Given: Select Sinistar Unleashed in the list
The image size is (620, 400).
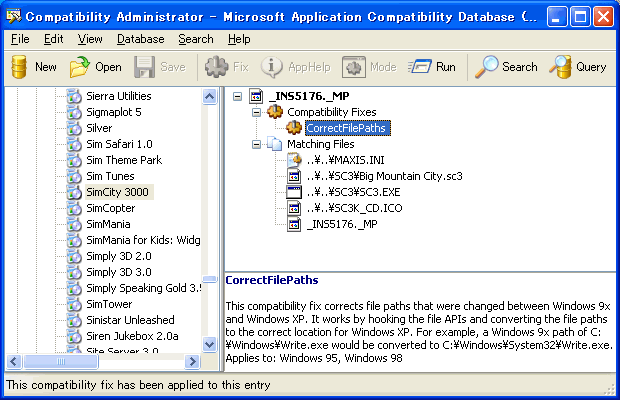Looking at the screenshot, I should pyautogui.click(x=130, y=320).
